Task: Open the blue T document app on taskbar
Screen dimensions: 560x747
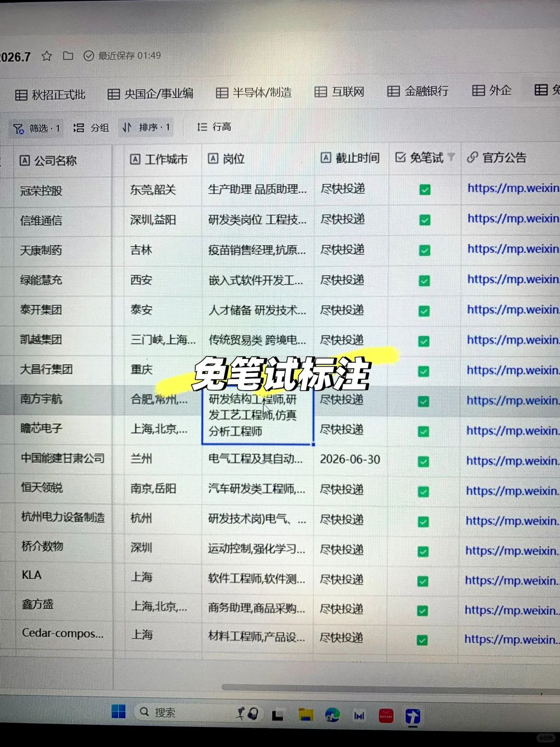Action: pos(413,717)
